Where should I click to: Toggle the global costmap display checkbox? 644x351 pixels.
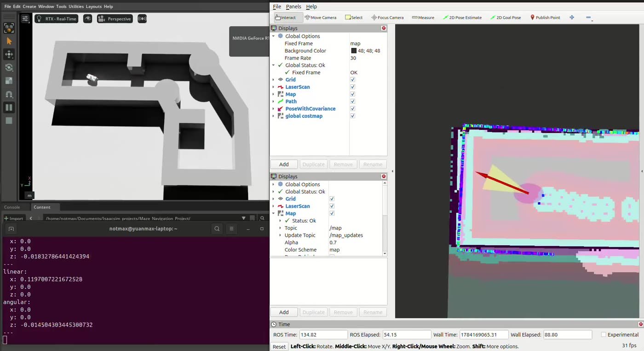tap(352, 116)
